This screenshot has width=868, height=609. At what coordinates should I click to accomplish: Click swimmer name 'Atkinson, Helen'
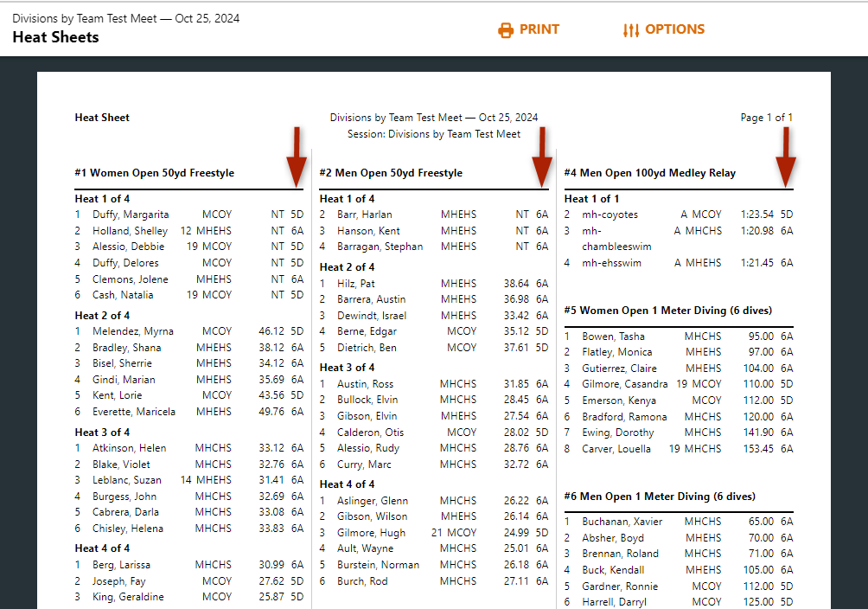pyautogui.click(x=129, y=448)
